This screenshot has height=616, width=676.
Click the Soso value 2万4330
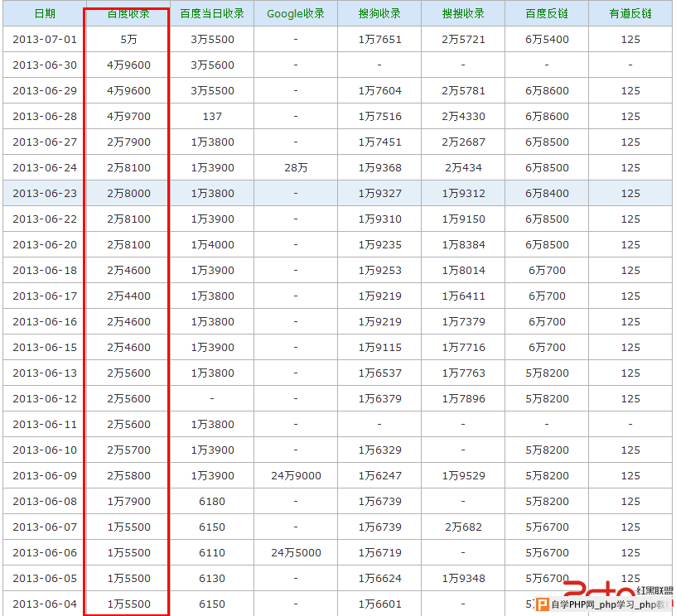coord(463,116)
